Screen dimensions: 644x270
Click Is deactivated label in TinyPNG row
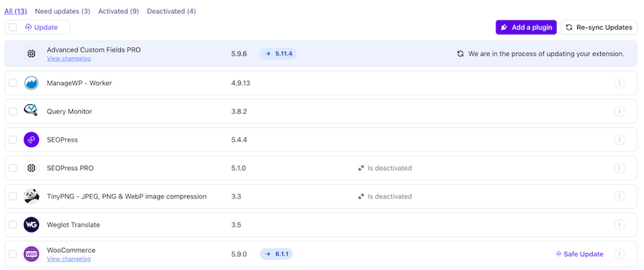[x=390, y=196]
